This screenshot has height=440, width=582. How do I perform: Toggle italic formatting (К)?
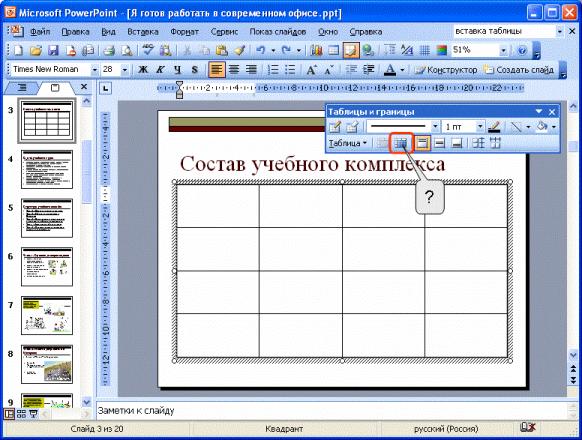click(x=160, y=70)
